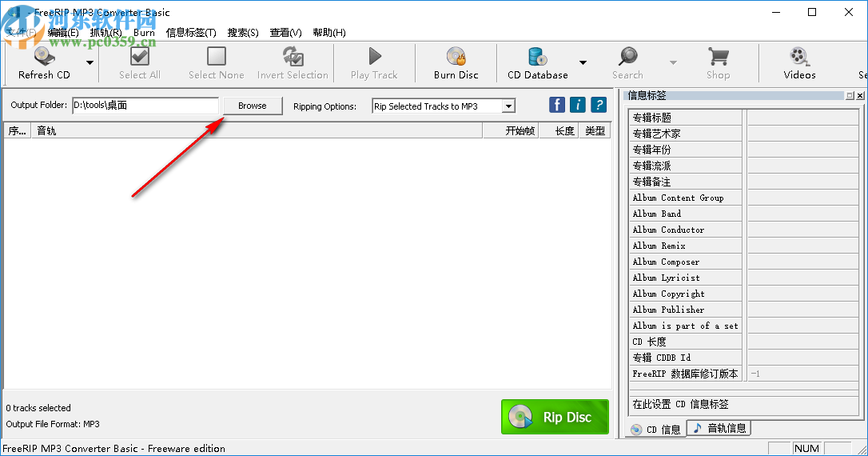The width and height of the screenshot is (868, 456).
Task: Select the Album Lyricist row
Action: tap(744, 278)
